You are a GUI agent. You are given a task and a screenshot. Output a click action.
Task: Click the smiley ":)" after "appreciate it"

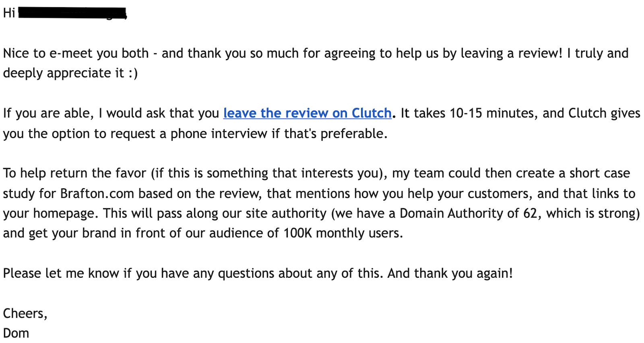(133, 73)
